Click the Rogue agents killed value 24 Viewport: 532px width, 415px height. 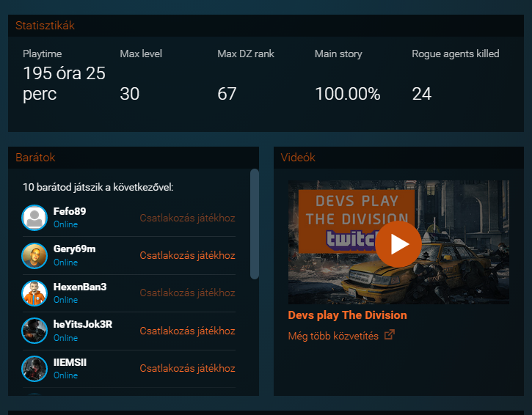pyautogui.click(x=421, y=94)
